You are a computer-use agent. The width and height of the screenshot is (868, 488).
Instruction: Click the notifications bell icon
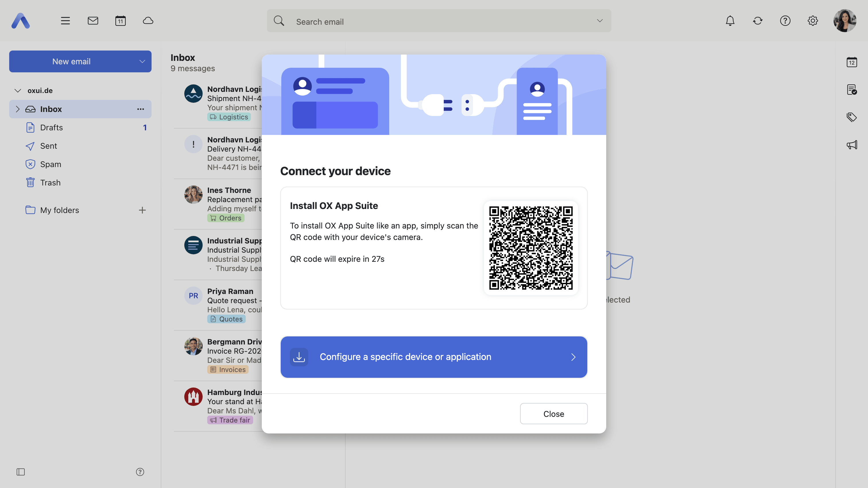(x=730, y=21)
